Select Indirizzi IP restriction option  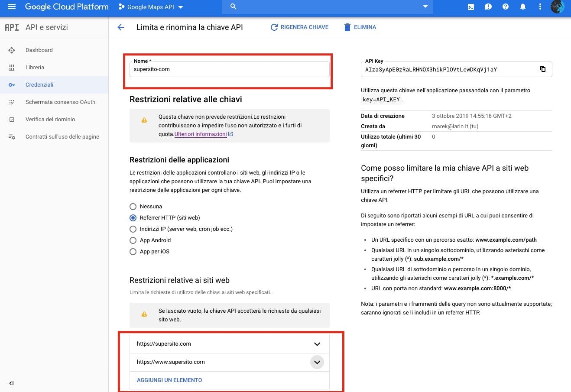coord(133,229)
